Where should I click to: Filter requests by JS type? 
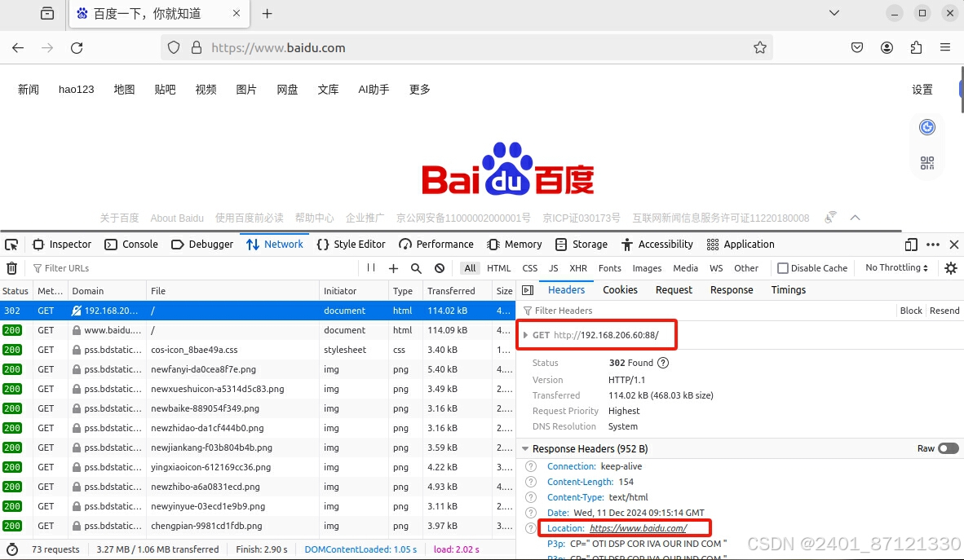point(553,268)
